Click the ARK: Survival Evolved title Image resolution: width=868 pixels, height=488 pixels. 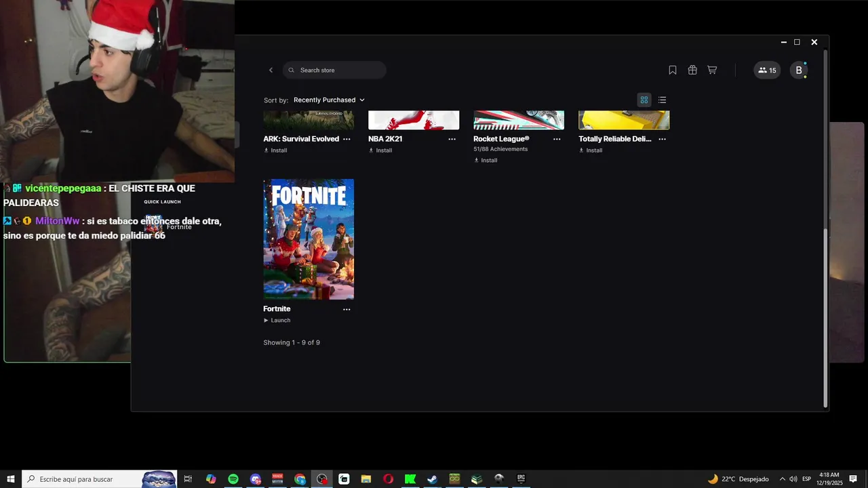(301, 139)
